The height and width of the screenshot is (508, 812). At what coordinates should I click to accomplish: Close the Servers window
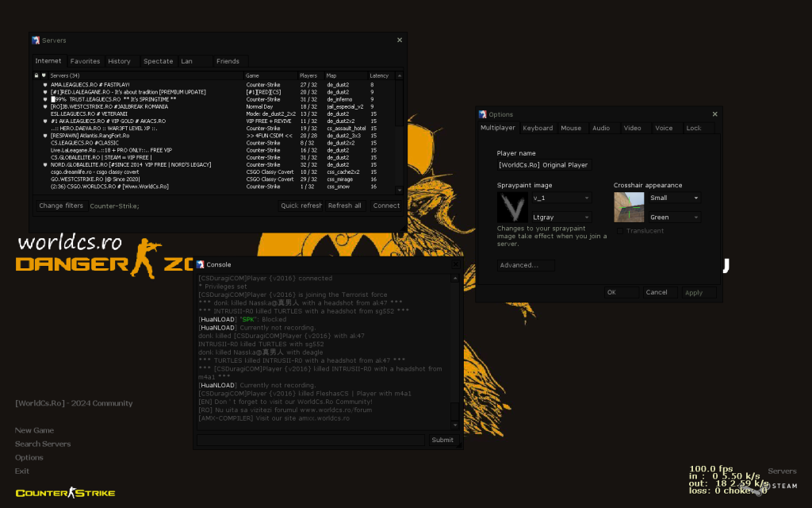(x=400, y=40)
